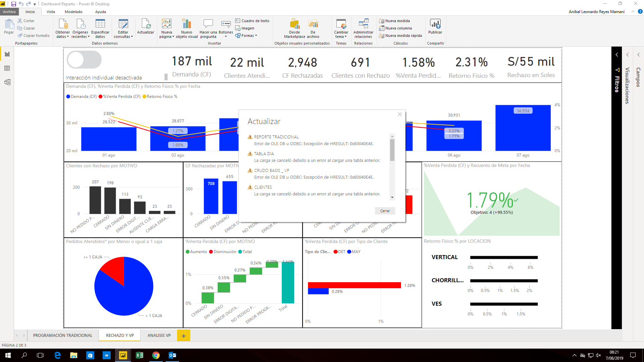Save the report with the floppy icon
The width and height of the screenshot is (644, 362).
tap(14, 4)
